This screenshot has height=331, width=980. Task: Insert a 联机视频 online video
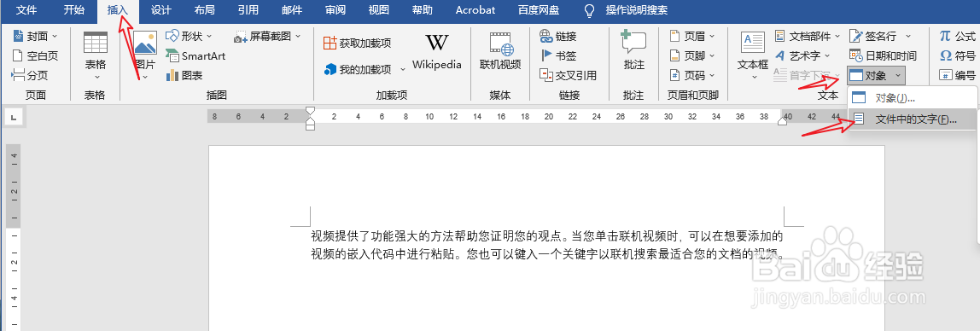pyautogui.click(x=500, y=51)
